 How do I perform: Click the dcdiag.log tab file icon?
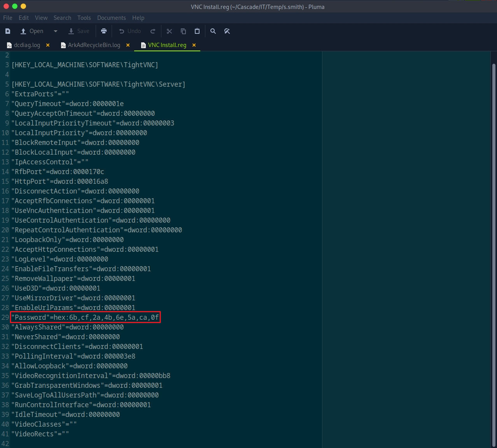9,45
